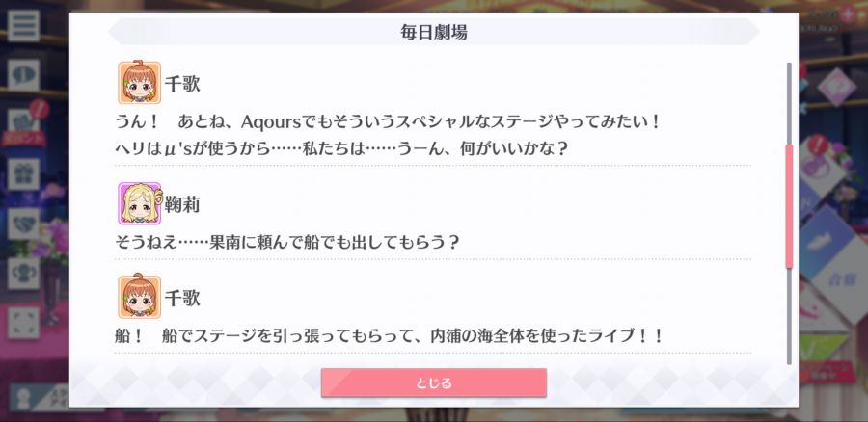Open the gift box present icon
Viewport: 868px width, 422px height.
click(x=23, y=174)
